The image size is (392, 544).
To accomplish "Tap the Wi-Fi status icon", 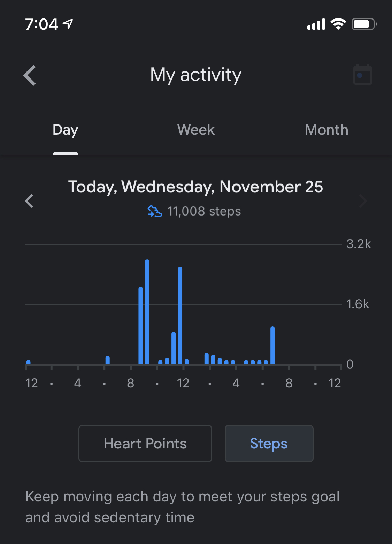I will (338, 24).
